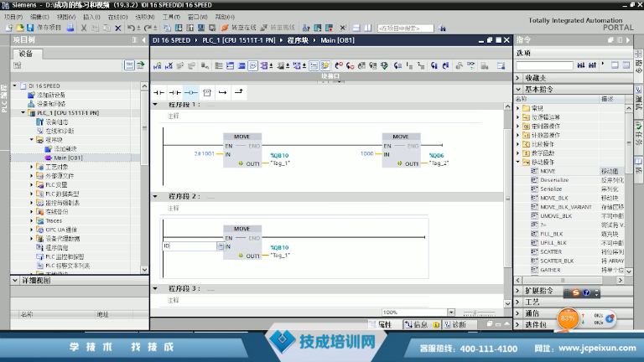Expand the Traces folder
This screenshot has height=362, width=644.
click(32, 221)
